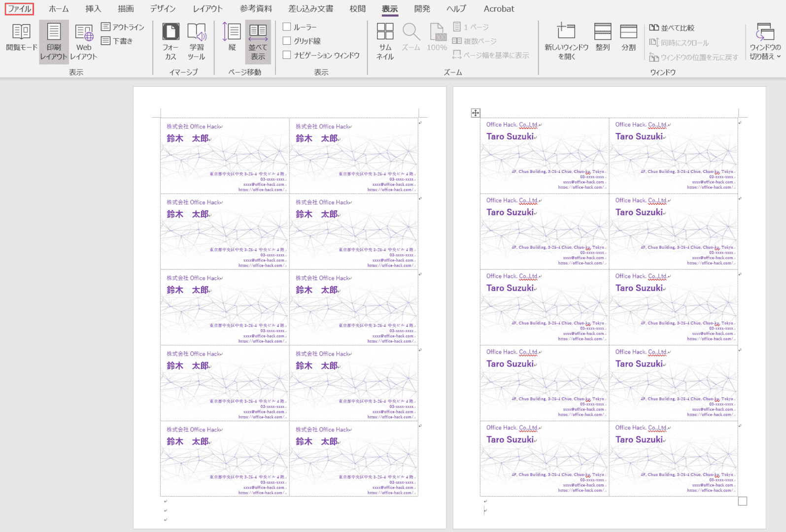Open the 開発 ribbon tab
The width and height of the screenshot is (786, 532).
tap(422, 9)
